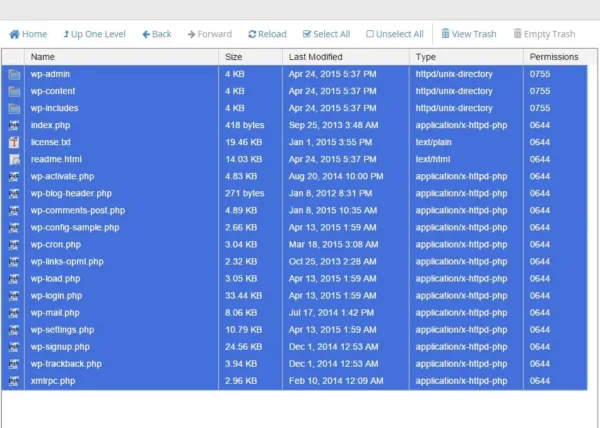Click the Home toolbar button

click(x=28, y=34)
